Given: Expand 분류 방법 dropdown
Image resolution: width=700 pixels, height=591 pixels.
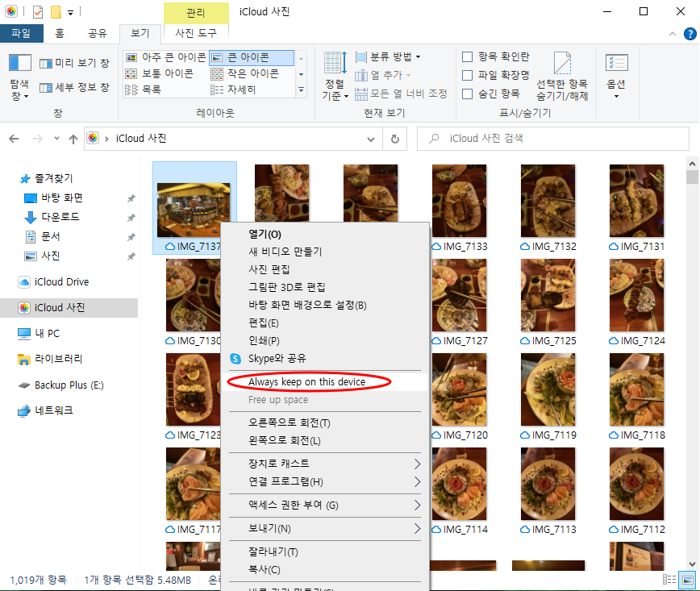Looking at the screenshot, I should point(388,56).
